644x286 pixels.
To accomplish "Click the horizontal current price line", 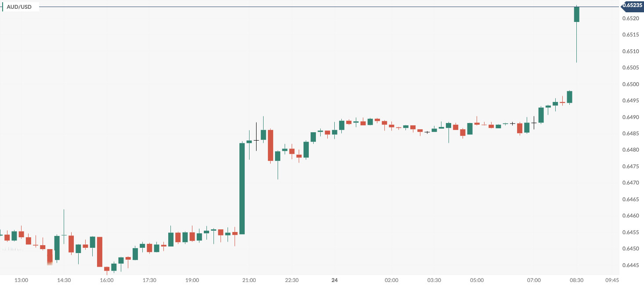I will pyautogui.click(x=308, y=7).
